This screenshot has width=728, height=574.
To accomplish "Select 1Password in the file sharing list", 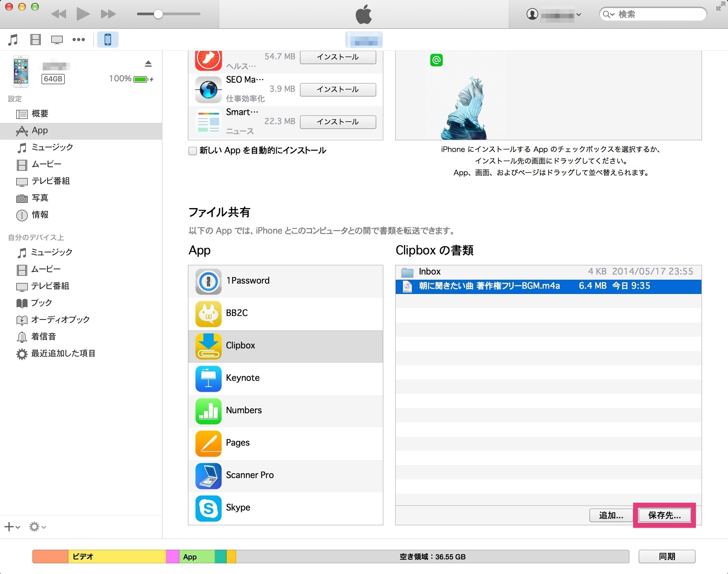I will point(285,281).
